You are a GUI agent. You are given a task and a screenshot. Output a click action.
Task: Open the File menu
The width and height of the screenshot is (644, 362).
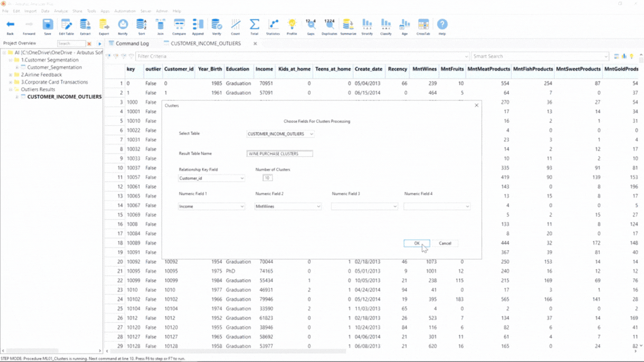tap(6, 11)
